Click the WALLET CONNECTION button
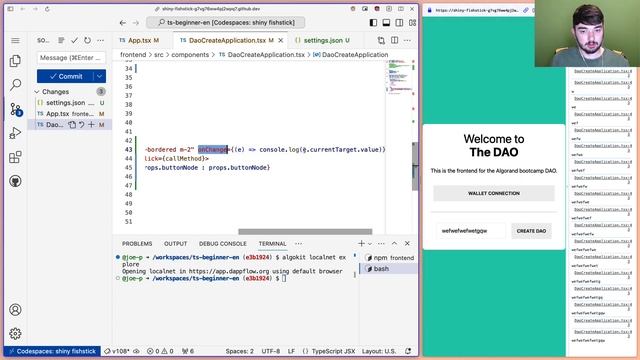Screen dimensions: 640x360 493,193
